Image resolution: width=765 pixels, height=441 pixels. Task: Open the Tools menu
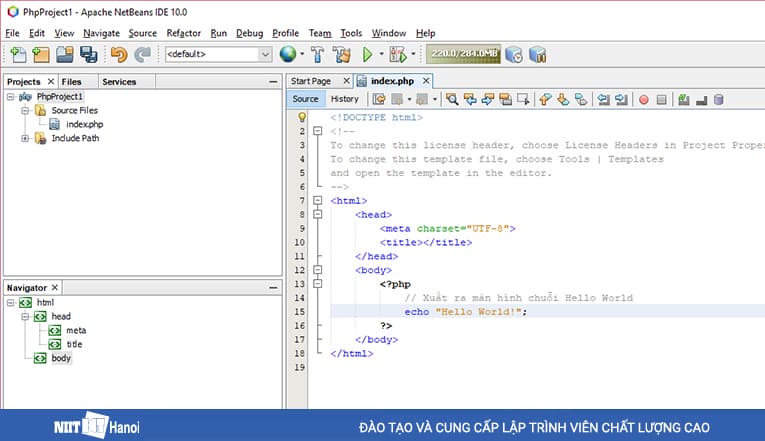351,33
